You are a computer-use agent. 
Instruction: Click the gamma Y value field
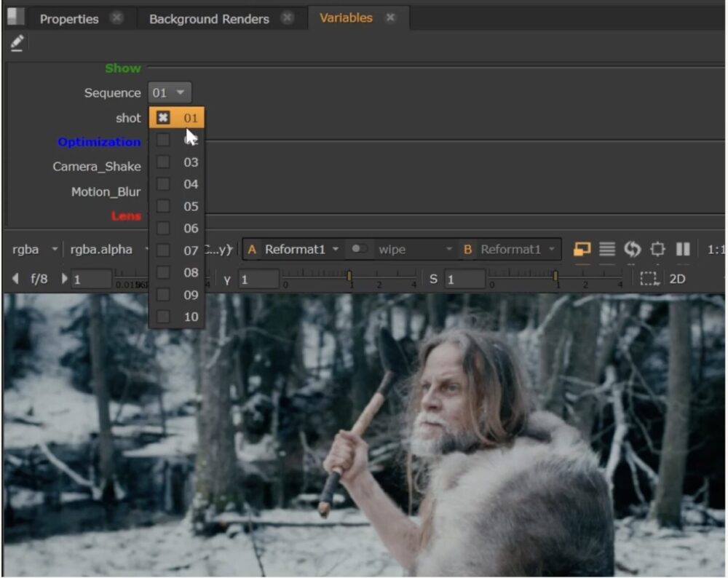pyautogui.click(x=258, y=279)
